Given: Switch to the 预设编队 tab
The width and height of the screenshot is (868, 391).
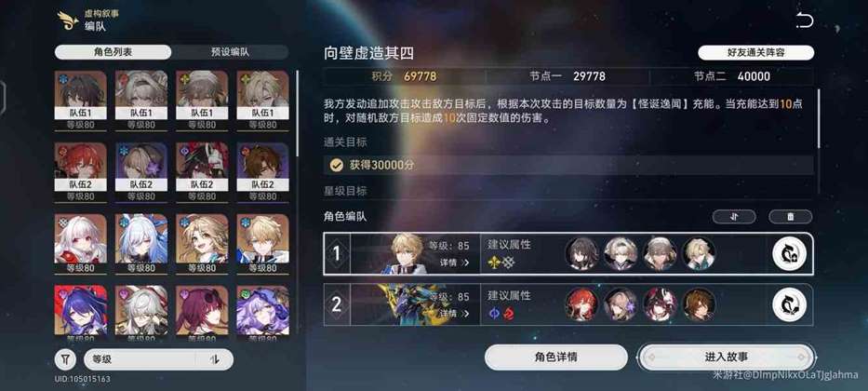Looking at the screenshot, I should pyautogui.click(x=230, y=52).
